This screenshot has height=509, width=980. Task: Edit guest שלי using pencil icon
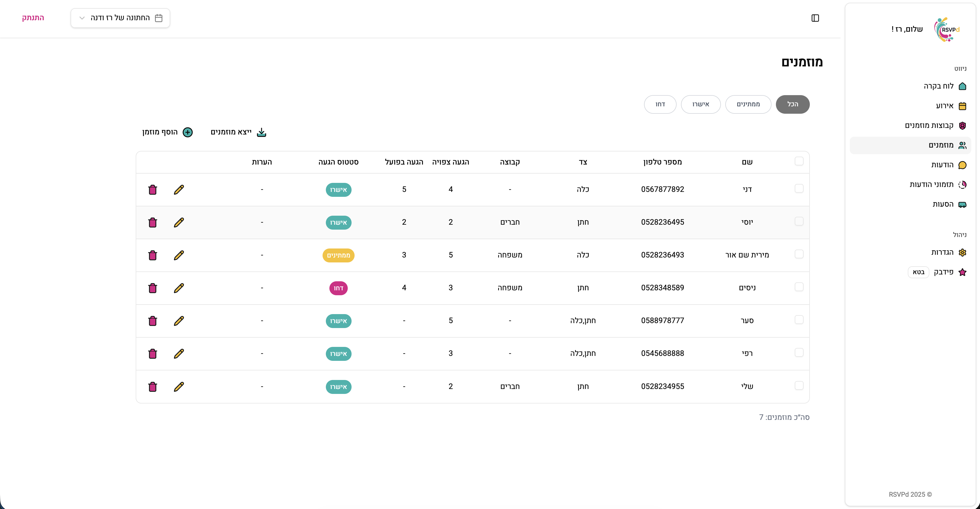[x=179, y=387]
